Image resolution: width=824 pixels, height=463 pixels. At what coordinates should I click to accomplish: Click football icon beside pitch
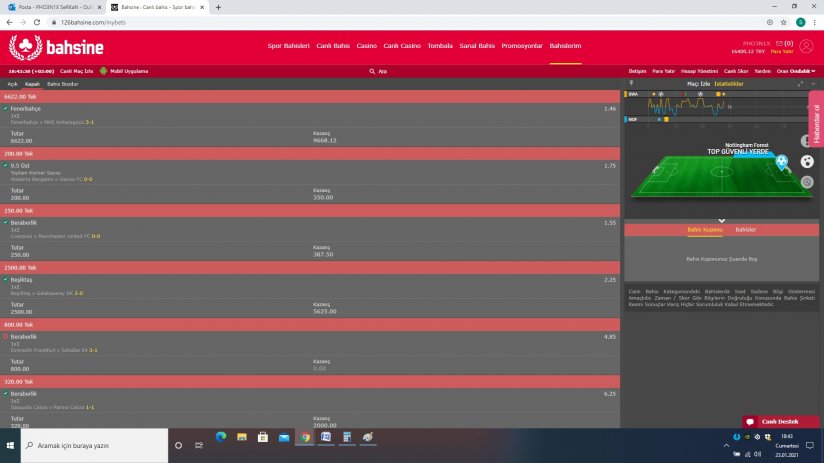pos(807,161)
